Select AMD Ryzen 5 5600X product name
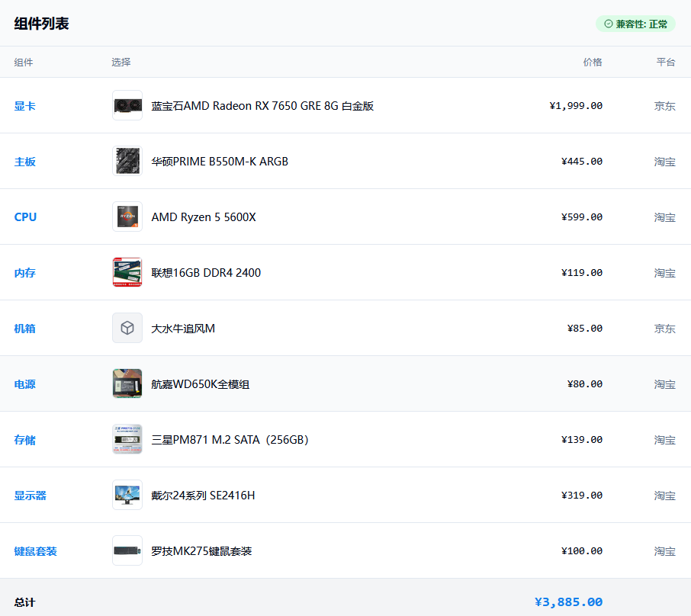Image resolution: width=691 pixels, height=616 pixels. pos(204,217)
